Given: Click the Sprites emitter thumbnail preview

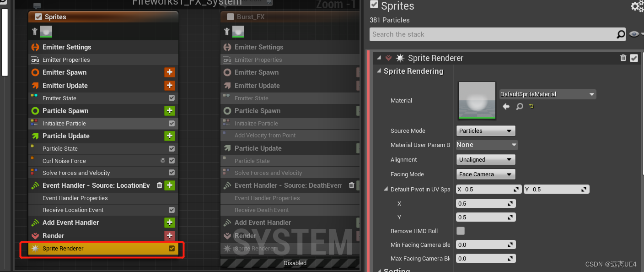Looking at the screenshot, I should click(x=46, y=31).
